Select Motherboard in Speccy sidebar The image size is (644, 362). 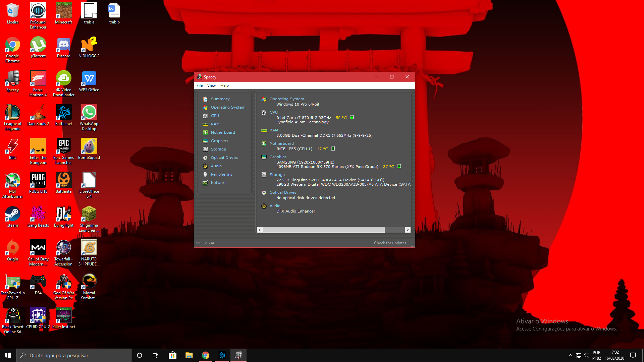[223, 132]
